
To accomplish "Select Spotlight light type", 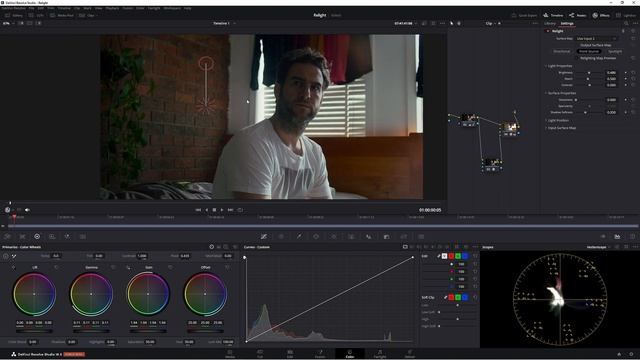I will [x=615, y=51].
